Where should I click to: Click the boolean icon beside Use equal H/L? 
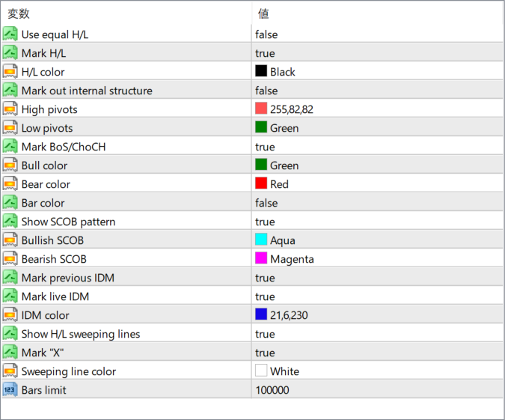click(10, 34)
